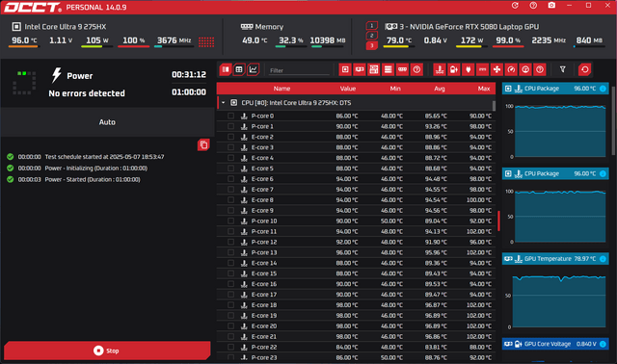
Task: Click the 'No errors detected' status text
Action: [87, 93]
